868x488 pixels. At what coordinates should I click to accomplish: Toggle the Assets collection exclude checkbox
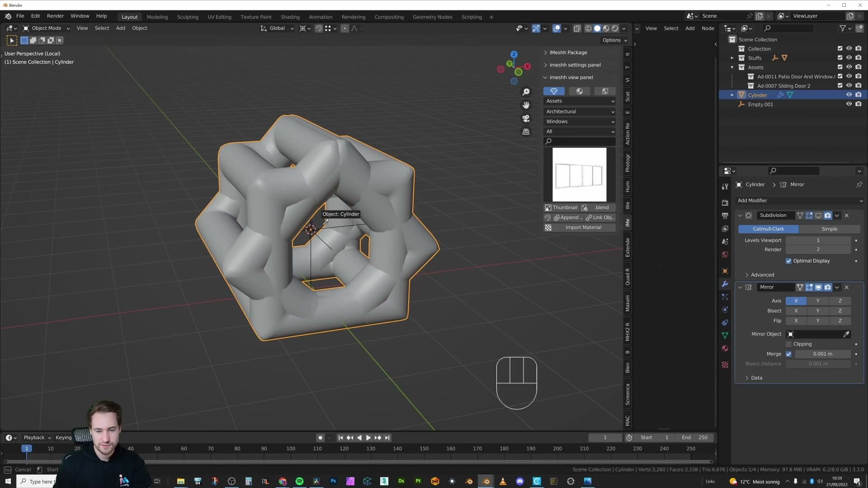pos(840,67)
